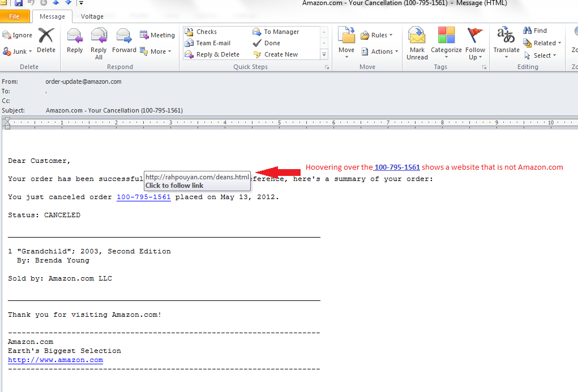Image resolution: width=578 pixels, height=392 pixels.
Task: Select the Team E-mail quick step
Action: [x=213, y=43]
